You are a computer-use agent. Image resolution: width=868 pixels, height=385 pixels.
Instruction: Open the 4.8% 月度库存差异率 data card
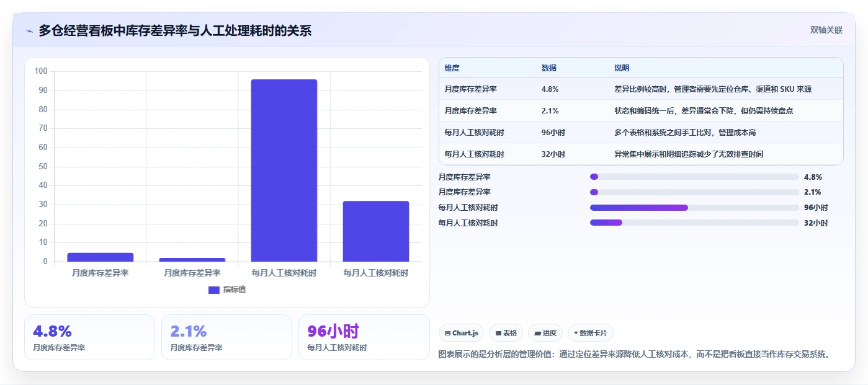(89, 337)
